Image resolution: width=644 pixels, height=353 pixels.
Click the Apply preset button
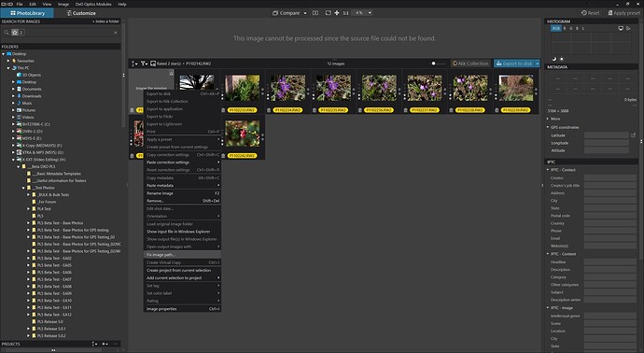pos(623,13)
